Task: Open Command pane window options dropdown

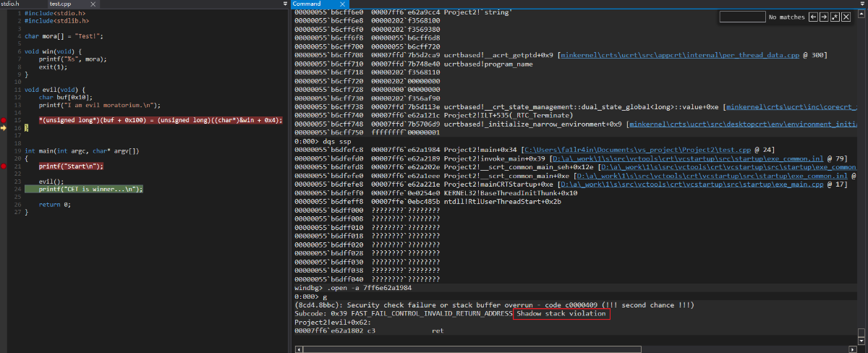Action: [862, 4]
